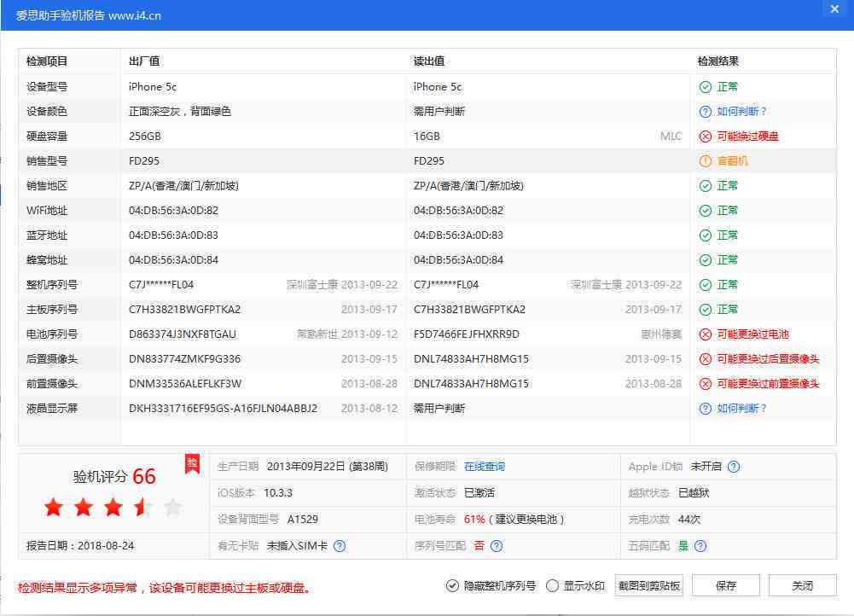Image resolution: width=854 pixels, height=616 pixels.
Task: Open the 在线查询 warranty link
Action: [x=485, y=467]
